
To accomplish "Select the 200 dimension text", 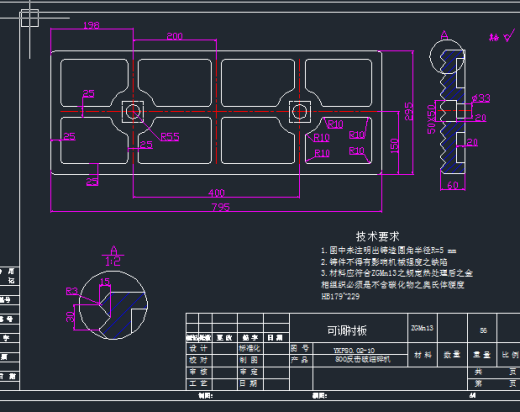I will pyautogui.click(x=175, y=36).
